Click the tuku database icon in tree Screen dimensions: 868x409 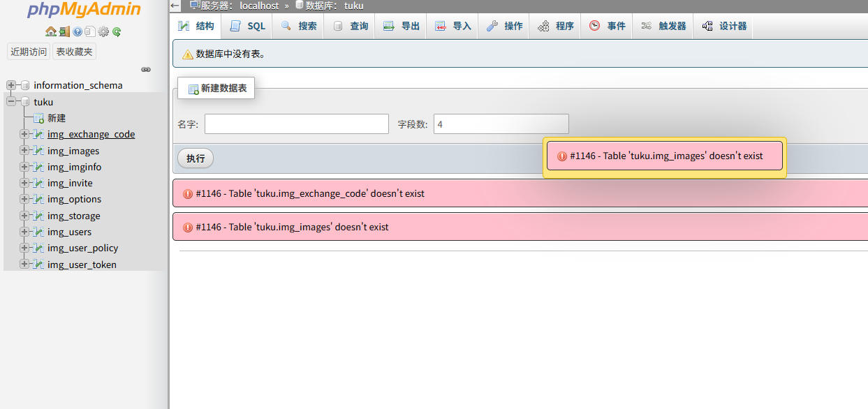pos(26,102)
